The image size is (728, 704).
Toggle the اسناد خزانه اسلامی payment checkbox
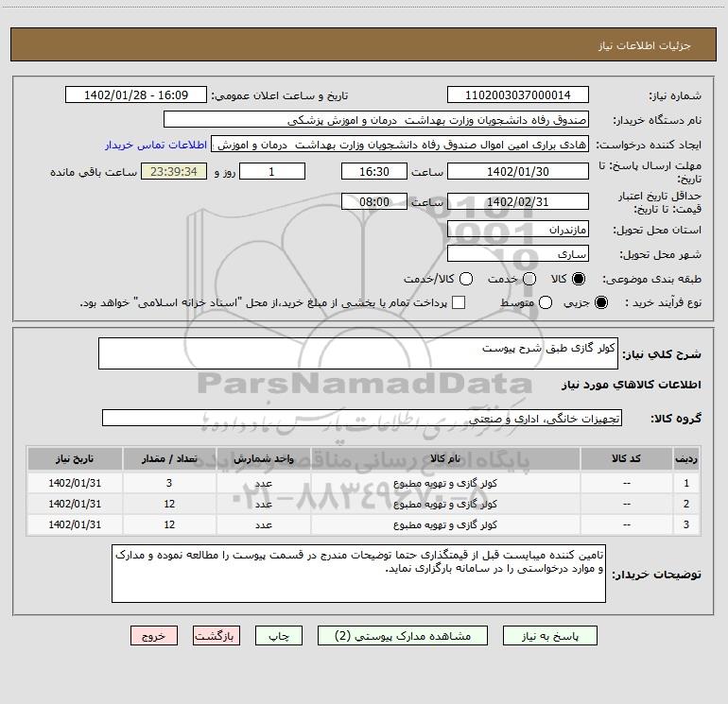[459, 302]
